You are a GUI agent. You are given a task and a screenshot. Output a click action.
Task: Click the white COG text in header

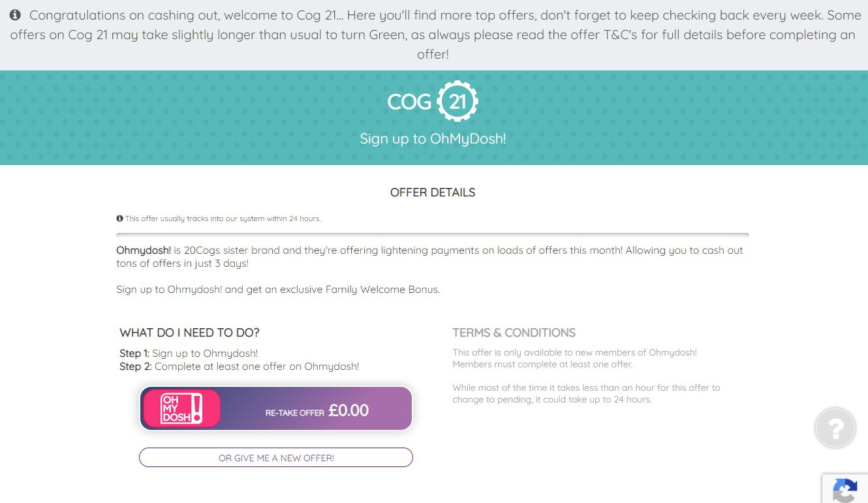tap(409, 102)
